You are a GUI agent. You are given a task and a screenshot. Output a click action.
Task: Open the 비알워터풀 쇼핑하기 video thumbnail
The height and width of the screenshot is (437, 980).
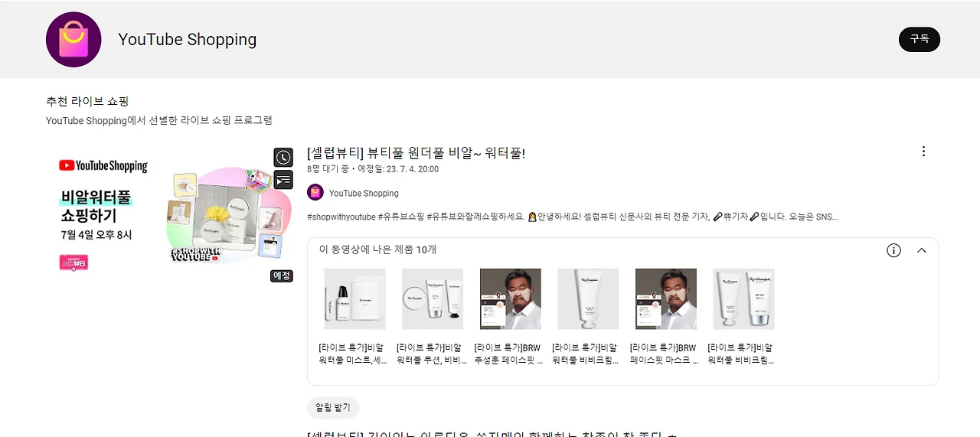pyautogui.click(x=170, y=214)
